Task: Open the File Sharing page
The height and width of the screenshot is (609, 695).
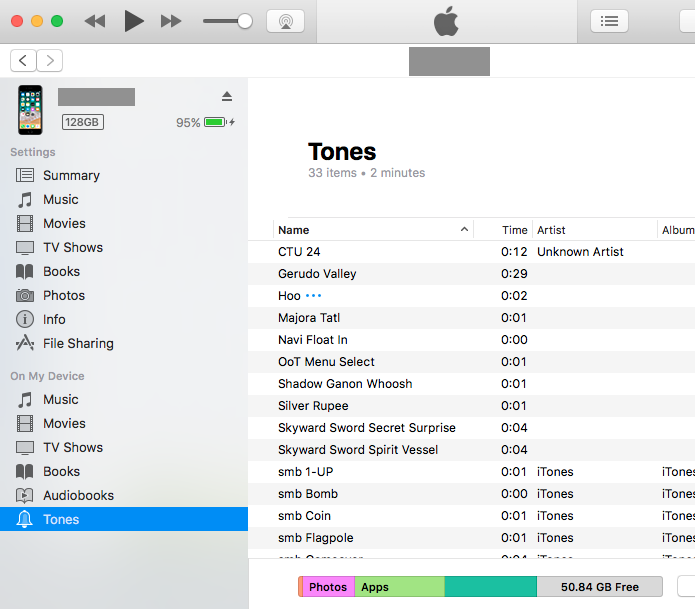Action: click(x=78, y=343)
